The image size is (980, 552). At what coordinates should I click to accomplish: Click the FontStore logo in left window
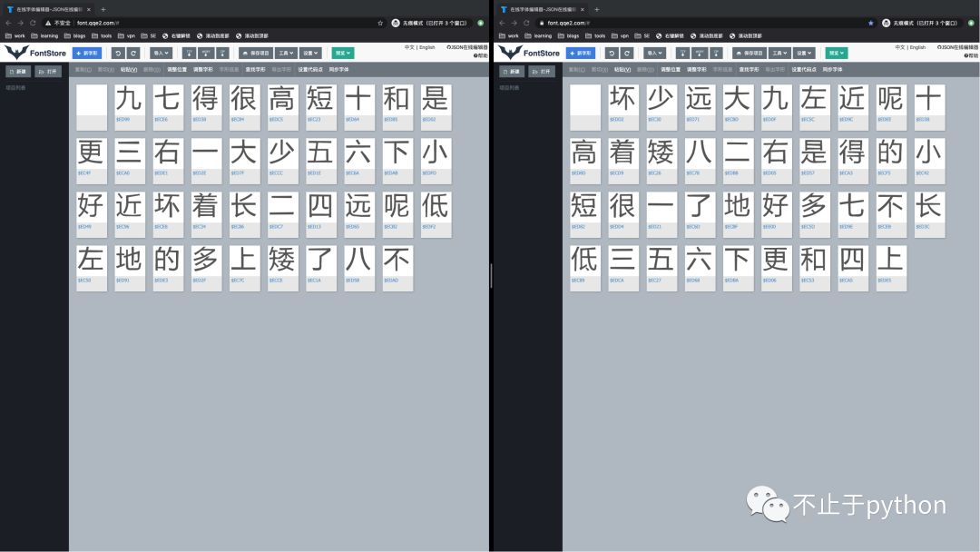[35, 54]
